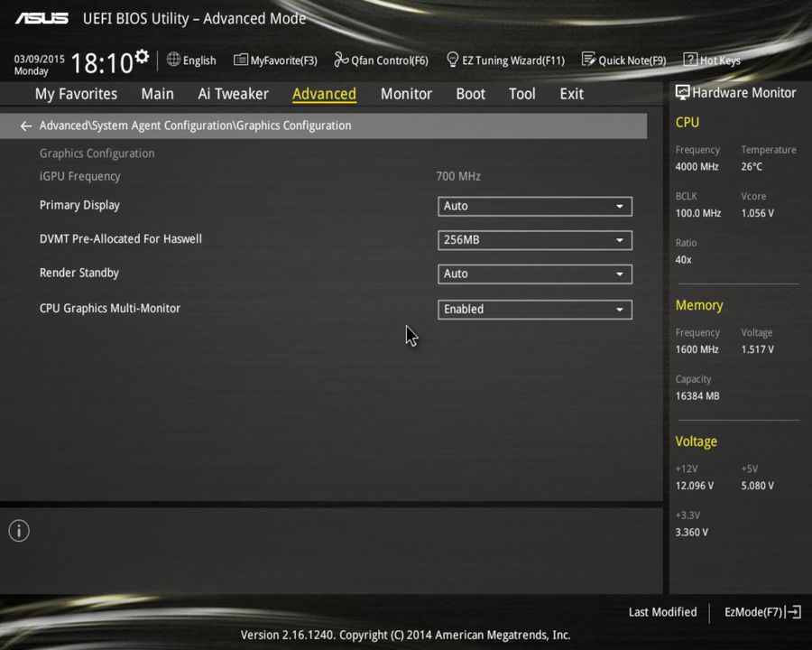Open the Exit menu

pos(571,93)
